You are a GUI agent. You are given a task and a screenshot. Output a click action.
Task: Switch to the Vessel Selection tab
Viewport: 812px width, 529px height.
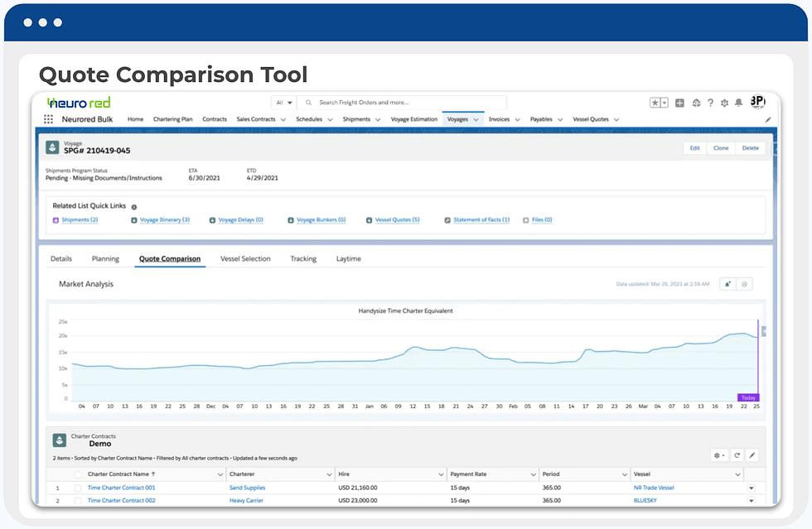(x=245, y=258)
